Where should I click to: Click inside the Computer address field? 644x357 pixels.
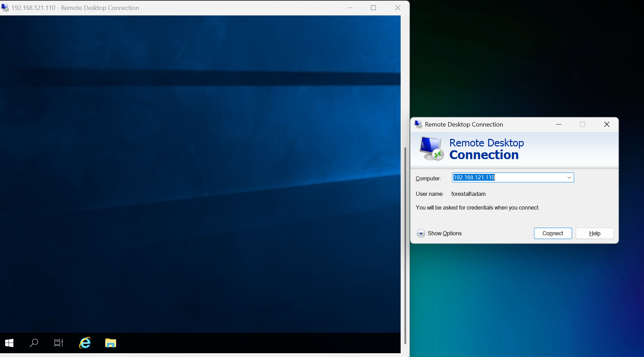click(528, 178)
